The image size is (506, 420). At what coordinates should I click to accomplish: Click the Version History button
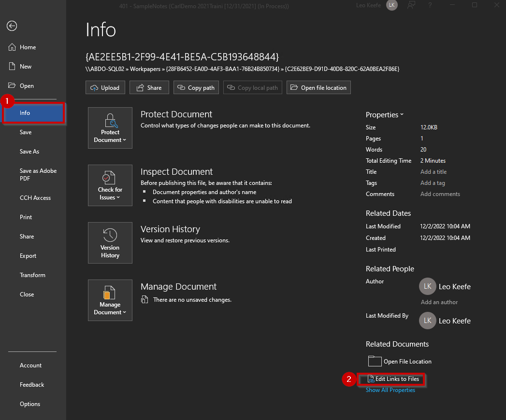pyautogui.click(x=110, y=243)
